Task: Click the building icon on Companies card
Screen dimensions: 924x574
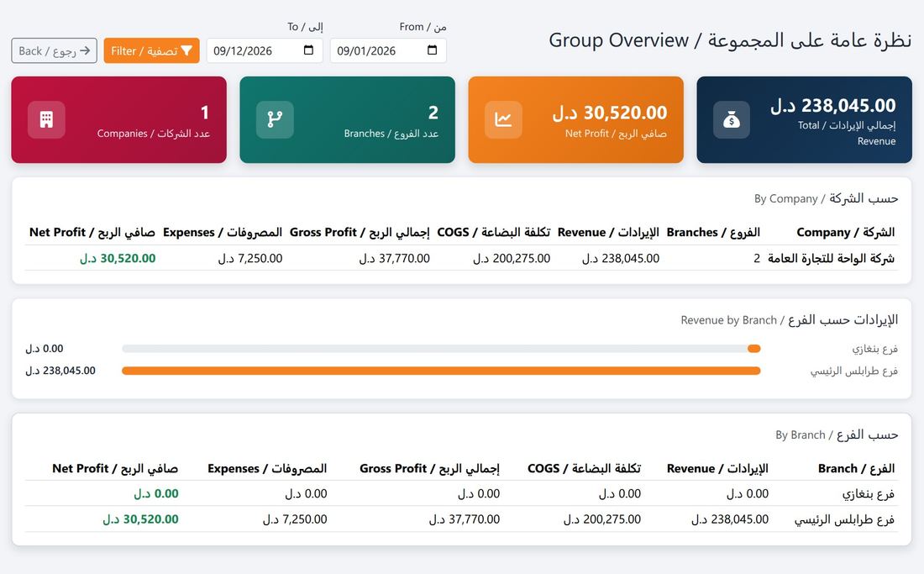Action: 46,119
